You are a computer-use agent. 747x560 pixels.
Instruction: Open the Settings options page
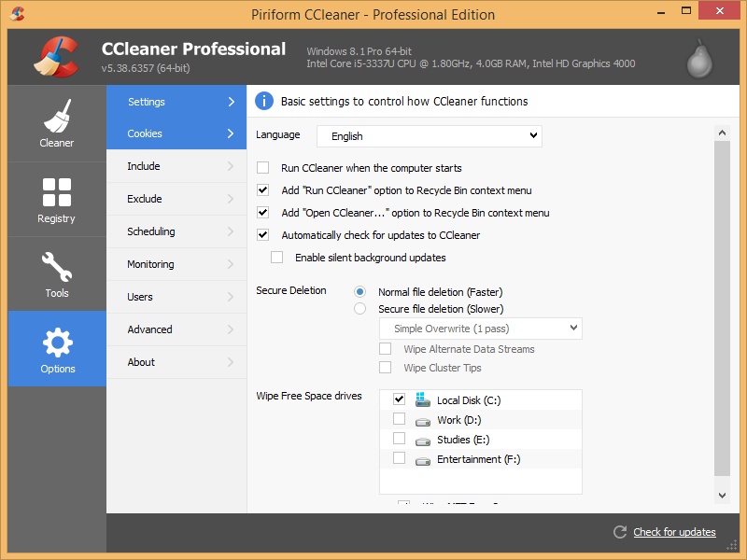click(176, 102)
